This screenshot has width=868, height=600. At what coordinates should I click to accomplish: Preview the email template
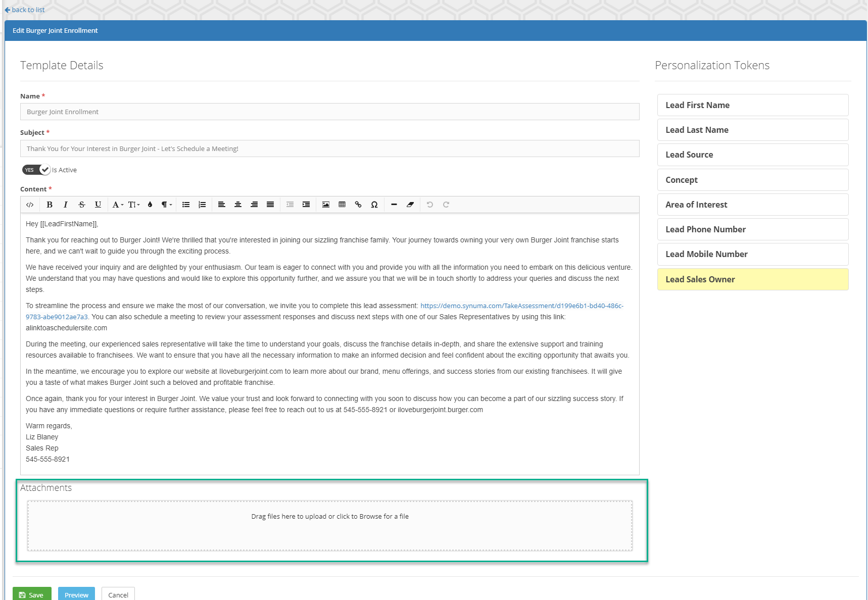pos(76,594)
